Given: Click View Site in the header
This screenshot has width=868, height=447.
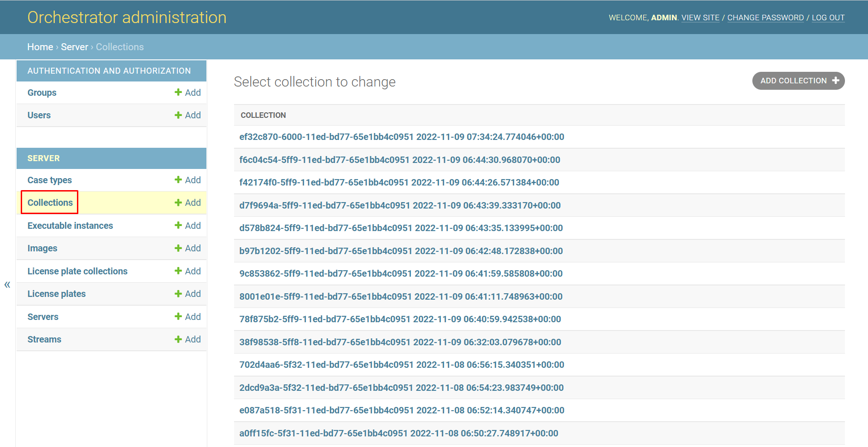Looking at the screenshot, I should [700, 17].
